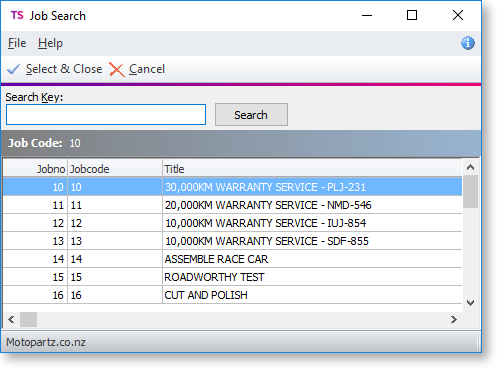Click the TS application logo icon
Viewport: 497px width, 368px height.
[17, 15]
